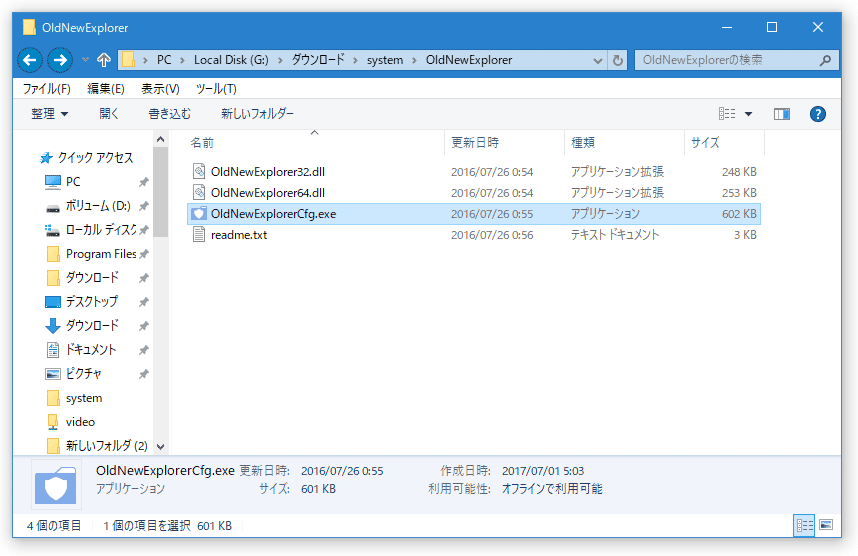The height and width of the screenshot is (556, 858).
Task: Go forward with the right arrow button
Action: [x=60, y=60]
